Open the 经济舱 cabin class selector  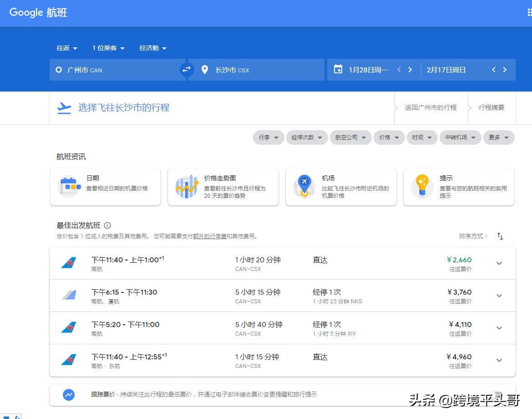pyautogui.click(x=152, y=47)
